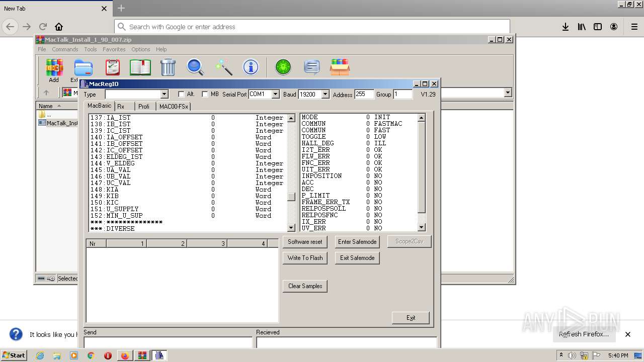Click the Refresh Firefox button
Screen dimensions: 644x362
[584, 334]
